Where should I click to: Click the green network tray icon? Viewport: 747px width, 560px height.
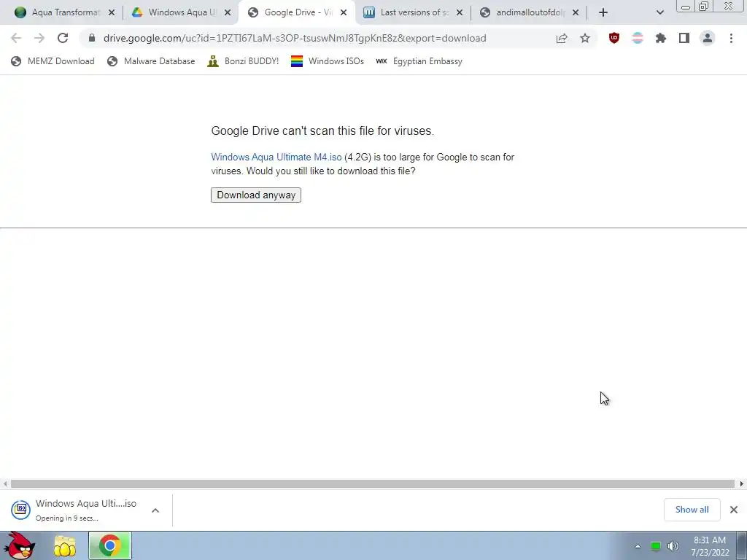[656, 546]
